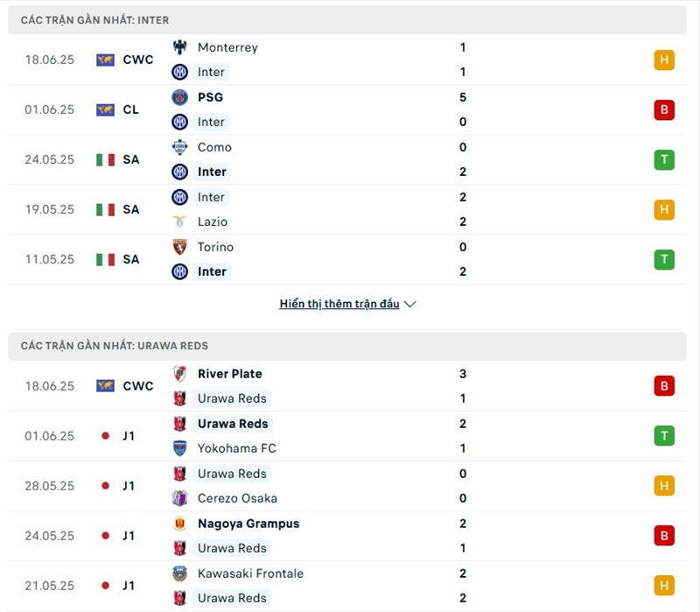The image size is (700, 612).
Task: Click the Yokohama FC team logo
Action: coord(180,448)
